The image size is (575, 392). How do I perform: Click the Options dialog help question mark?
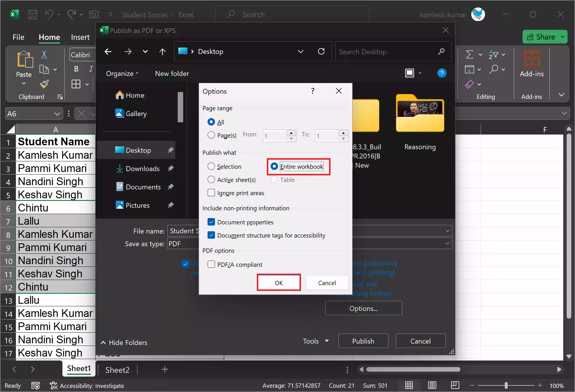(313, 91)
